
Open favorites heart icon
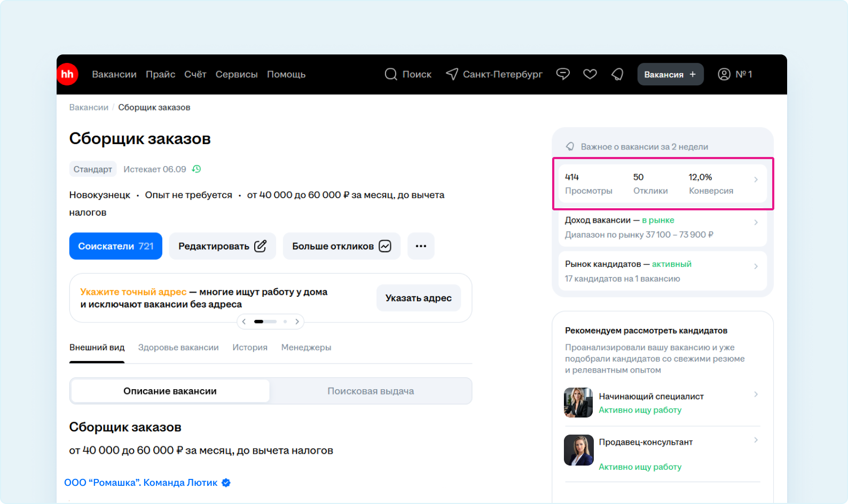coord(590,74)
